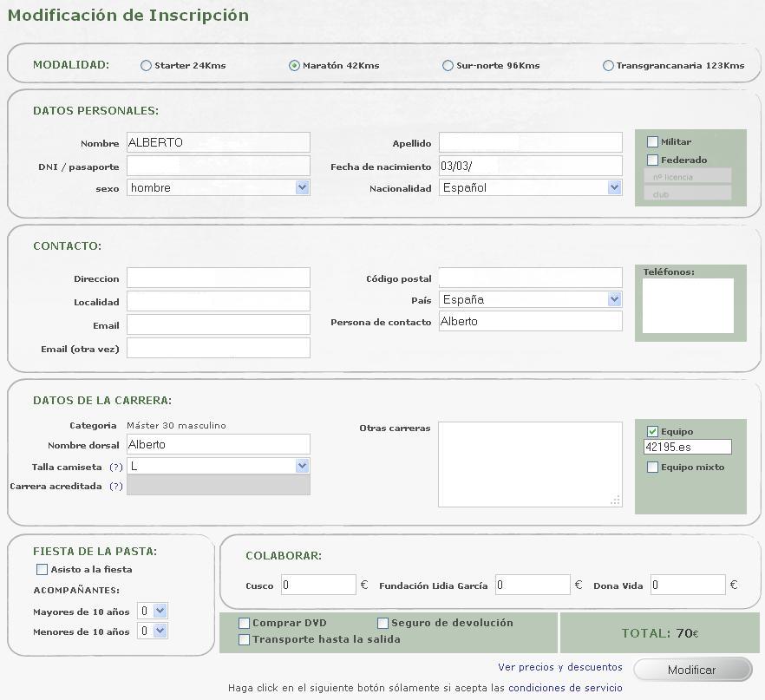Select Starter 24Kms modality
Image resolution: width=765 pixels, height=700 pixels.
tap(146, 65)
